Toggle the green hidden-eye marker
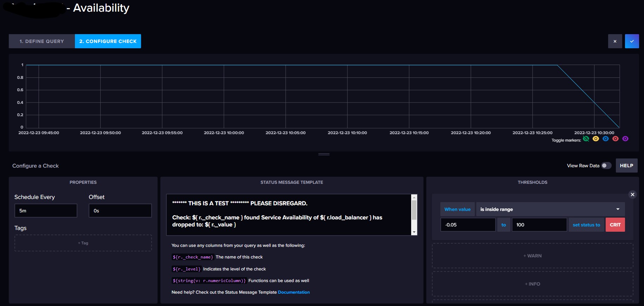Viewport: 644px width, 306px height. tap(586, 139)
